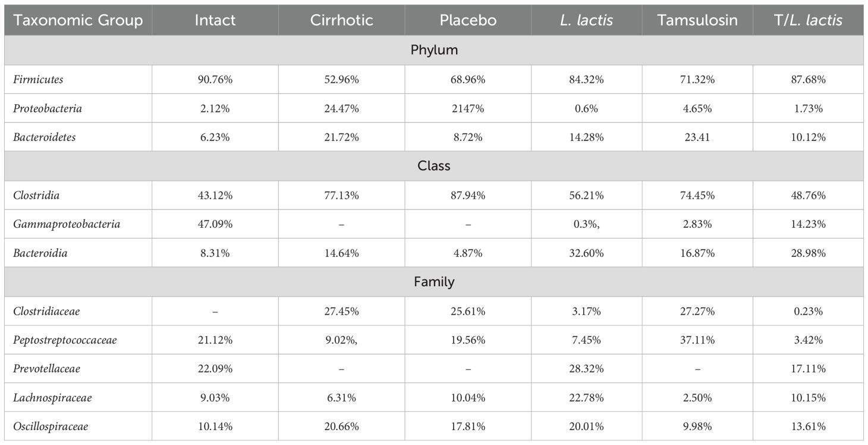Select the Family section heading row
Screen dimensions: 868x445
coord(434,281)
